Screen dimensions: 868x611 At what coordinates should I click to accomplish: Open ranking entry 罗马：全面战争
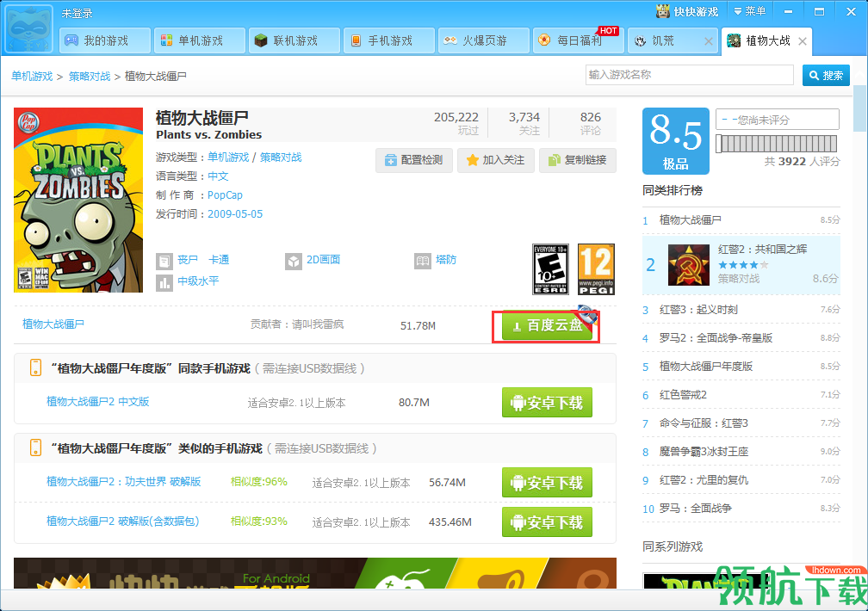tap(695, 508)
